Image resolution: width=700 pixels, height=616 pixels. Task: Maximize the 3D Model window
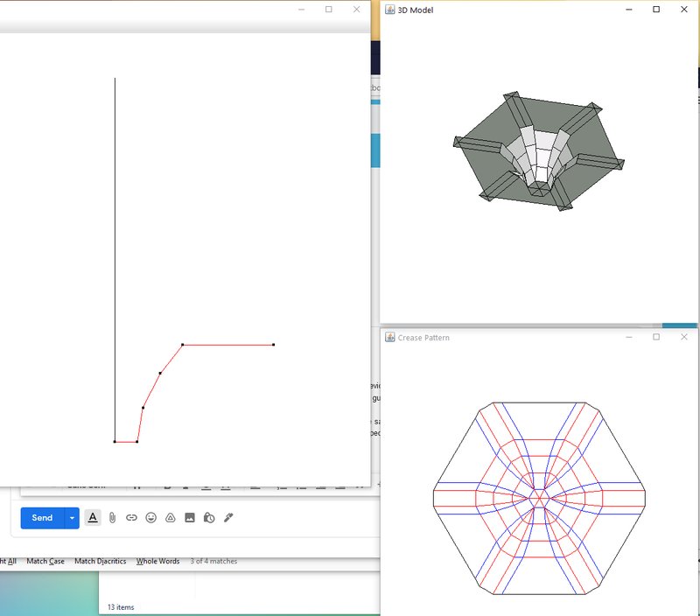coord(656,10)
